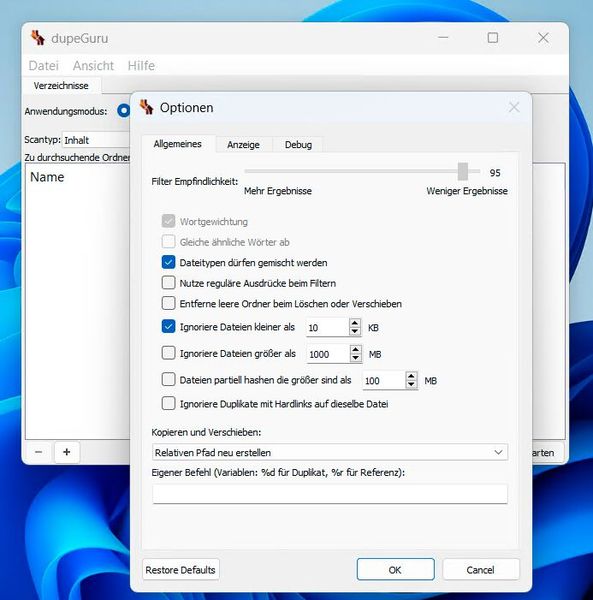Click the Eigener Befehl text field

tap(330, 494)
